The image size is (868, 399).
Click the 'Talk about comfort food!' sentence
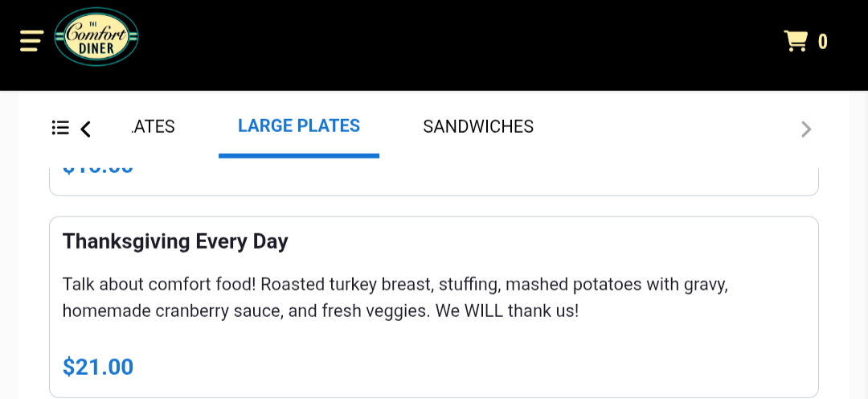click(159, 285)
